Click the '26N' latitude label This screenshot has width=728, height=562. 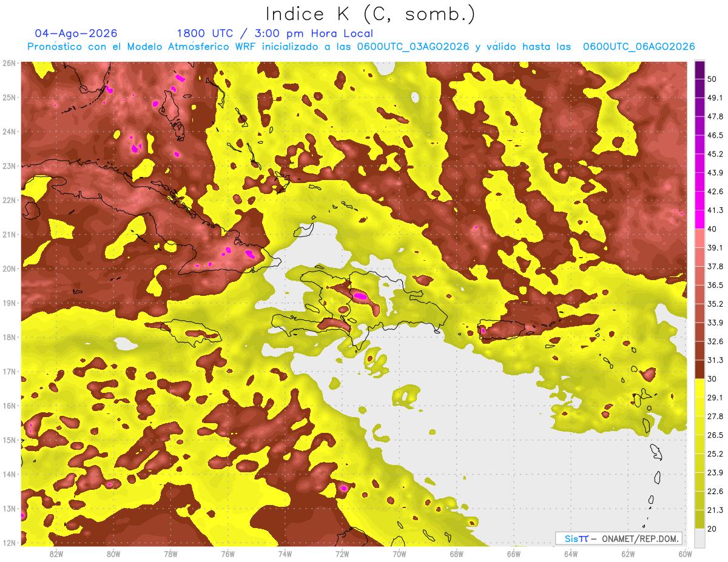tap(8, 63)
